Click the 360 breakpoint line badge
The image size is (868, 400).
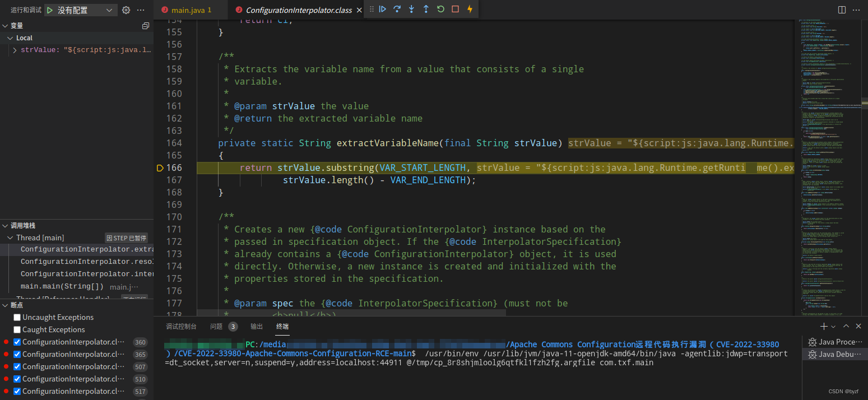coord(140,342)
